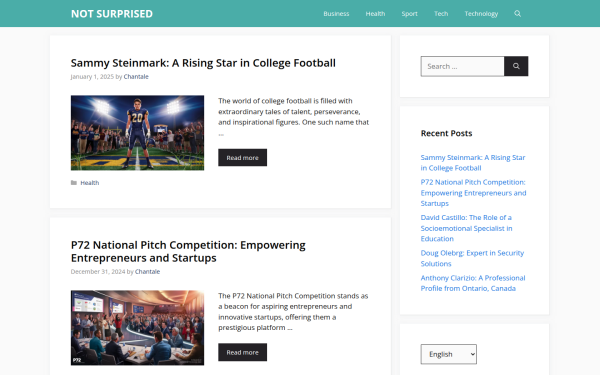Click Read more for Sammy Steinmark post
The image size is (600, 375).
click(x=242, y=158)
